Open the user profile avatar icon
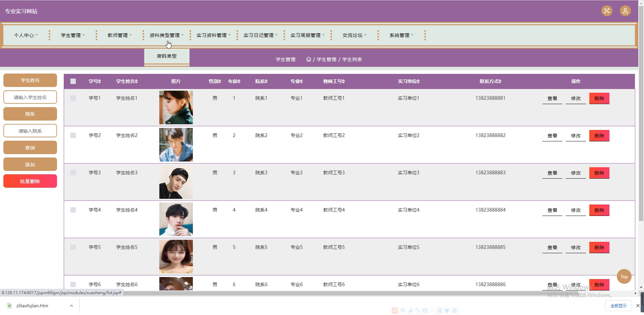This screenshot has height=315, width=644. [625, 11]
